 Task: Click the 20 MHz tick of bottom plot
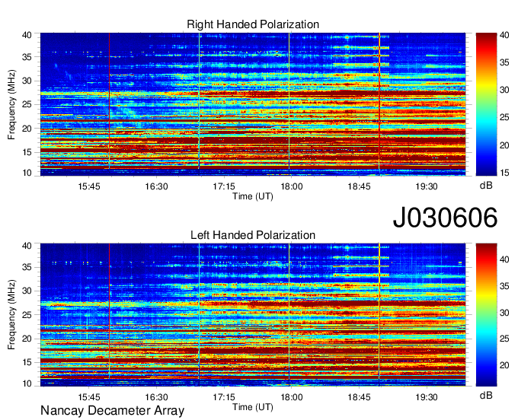(x=27, y=339)
